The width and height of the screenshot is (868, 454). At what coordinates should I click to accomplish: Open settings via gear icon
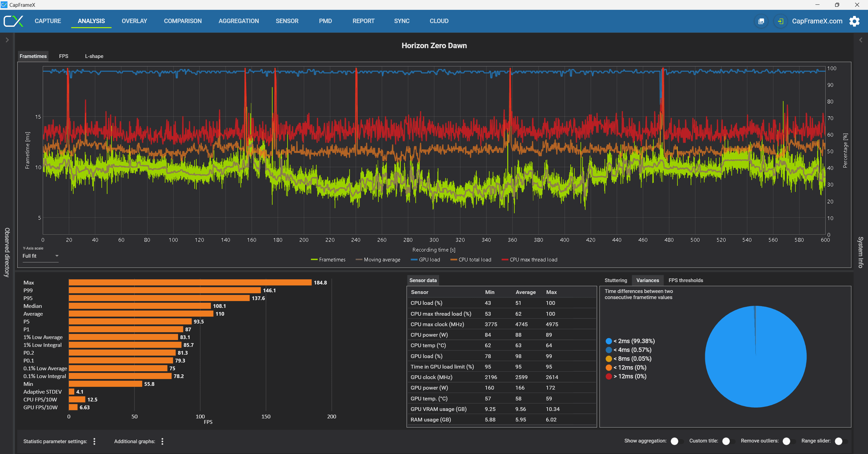point(854,21)
